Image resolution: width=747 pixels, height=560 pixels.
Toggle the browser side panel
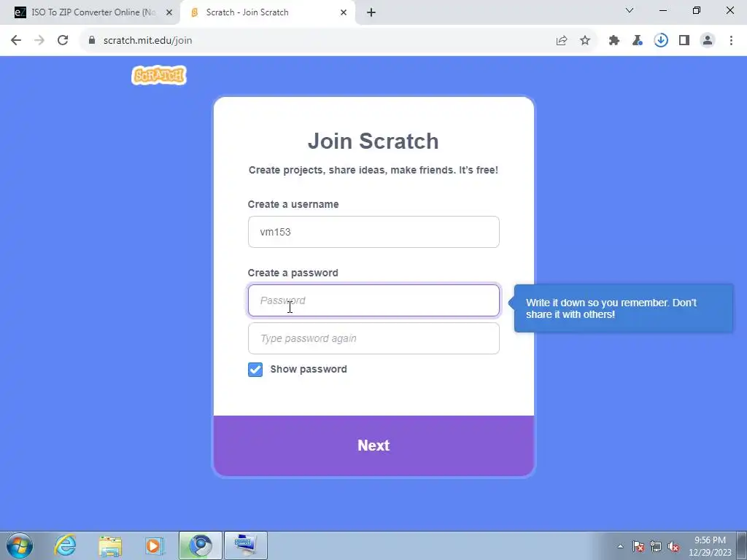684,41
